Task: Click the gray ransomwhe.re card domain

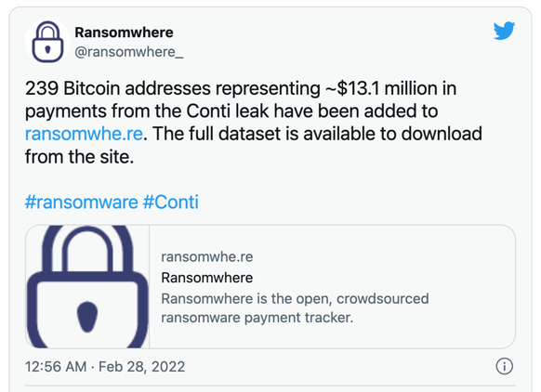Action: pos(207,257)
